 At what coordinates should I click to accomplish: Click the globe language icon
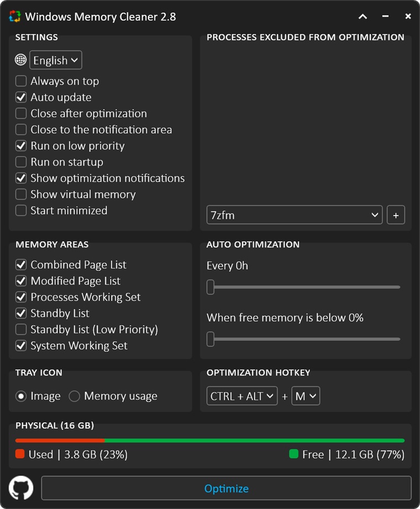click(x=21, y=60)
